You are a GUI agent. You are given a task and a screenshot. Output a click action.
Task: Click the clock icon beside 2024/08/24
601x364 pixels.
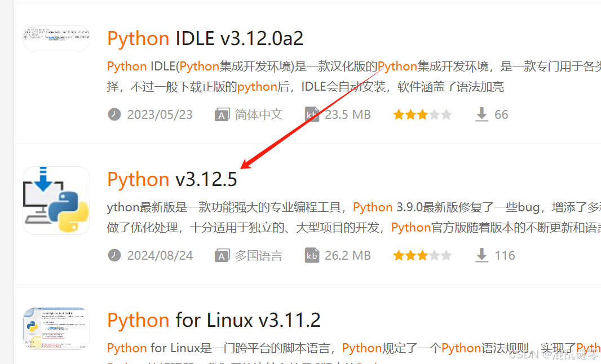pos(114,255)
